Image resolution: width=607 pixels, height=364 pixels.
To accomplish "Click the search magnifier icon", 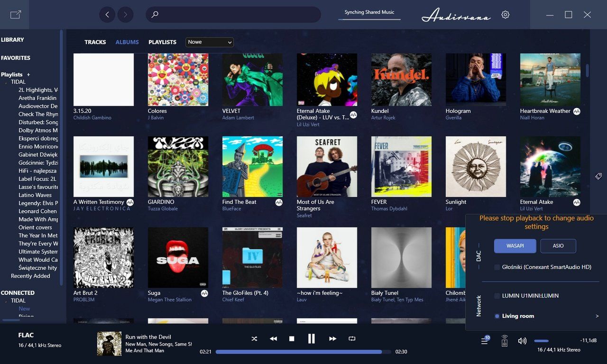I will [155, 15].
